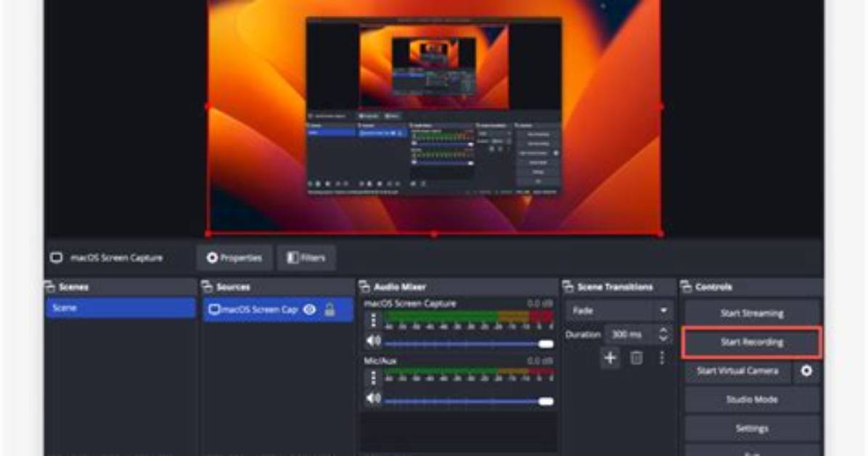This screenshot has width=868, height=456.
Task: Click the preview canvas showing the screen capture
Action: click(x=434, y=117)
